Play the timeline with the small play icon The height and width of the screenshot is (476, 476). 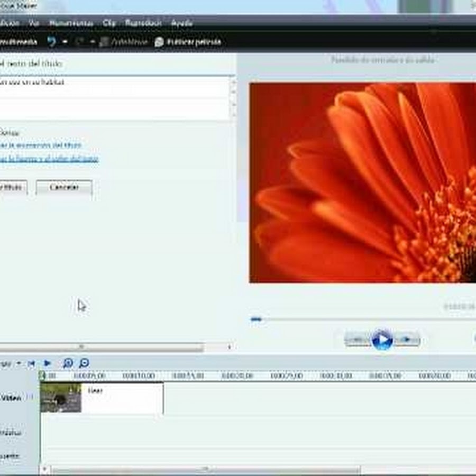48,363
